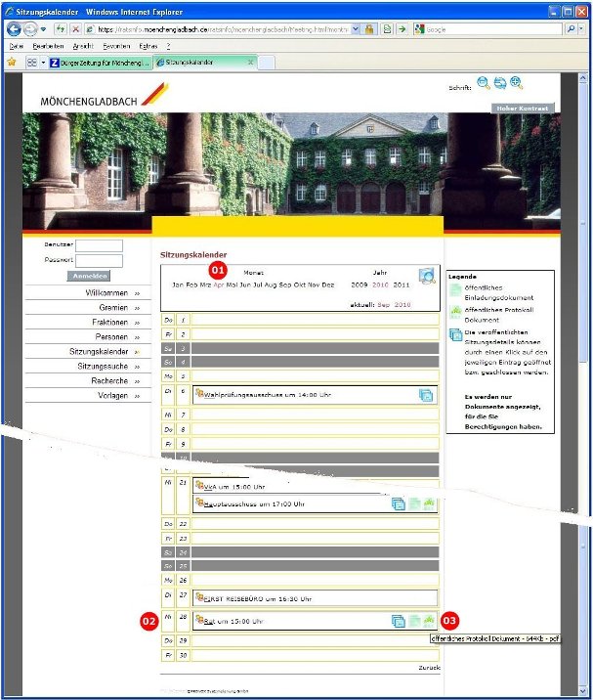This screenshot has height=700, width=593.
Task: Click the aktuell Sep link
Action: pyautogui.click(x=383, y=305)
